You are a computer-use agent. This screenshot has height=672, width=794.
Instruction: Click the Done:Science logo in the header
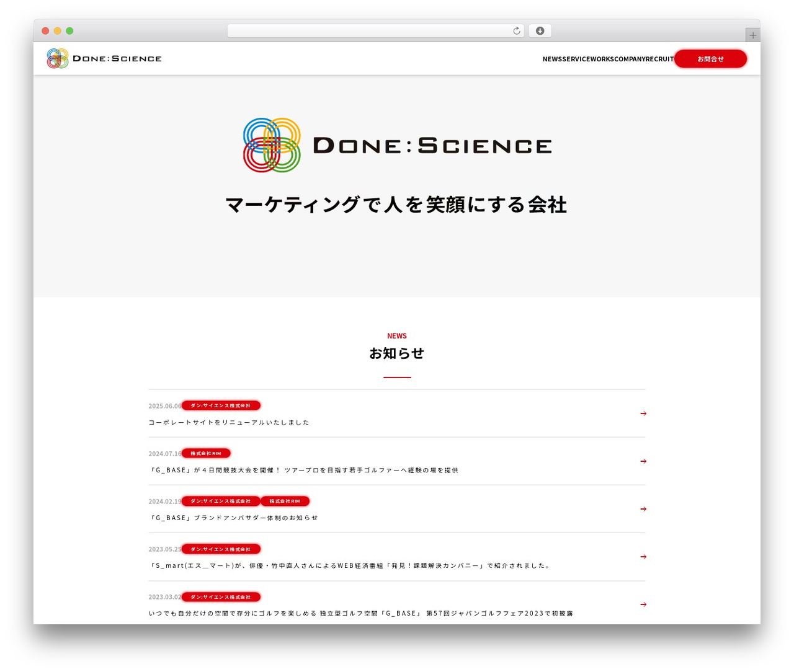tap(104, 58)
